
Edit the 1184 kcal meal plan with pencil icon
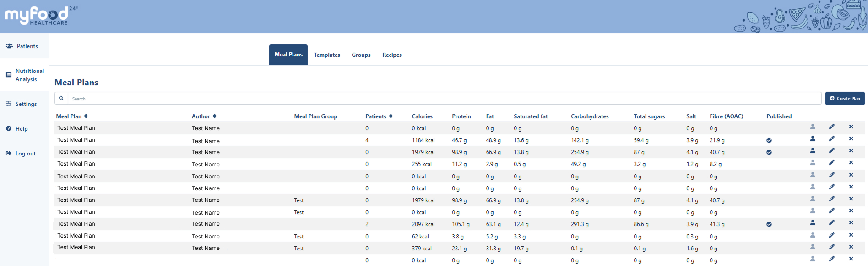pos(831,139)
